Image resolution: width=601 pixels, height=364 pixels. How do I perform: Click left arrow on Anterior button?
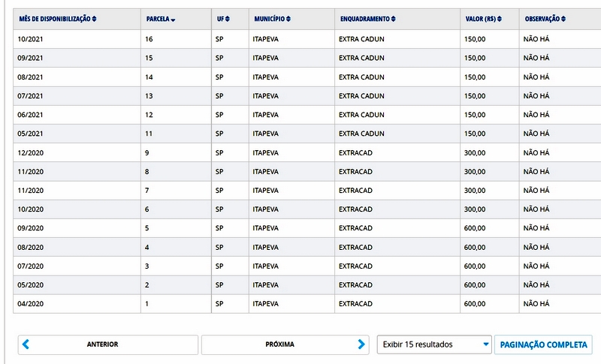click(x=26, y=344)
